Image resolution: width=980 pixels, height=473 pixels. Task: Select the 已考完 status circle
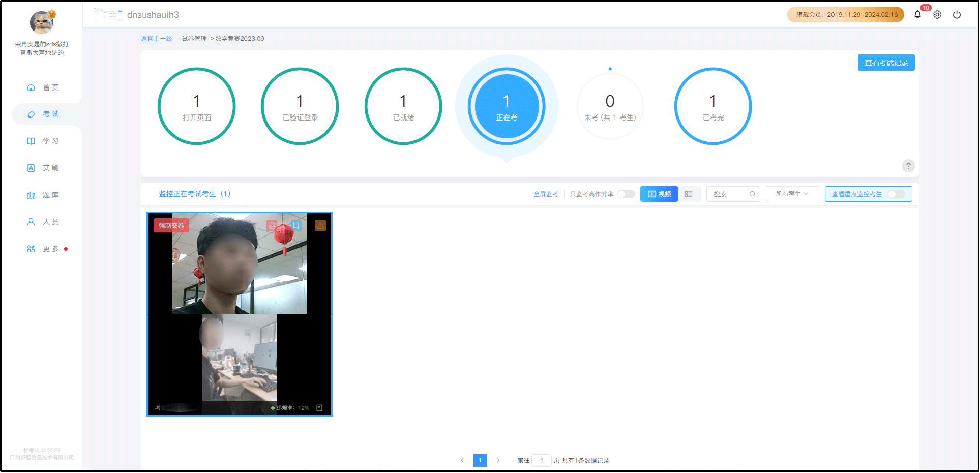point(713,106)
